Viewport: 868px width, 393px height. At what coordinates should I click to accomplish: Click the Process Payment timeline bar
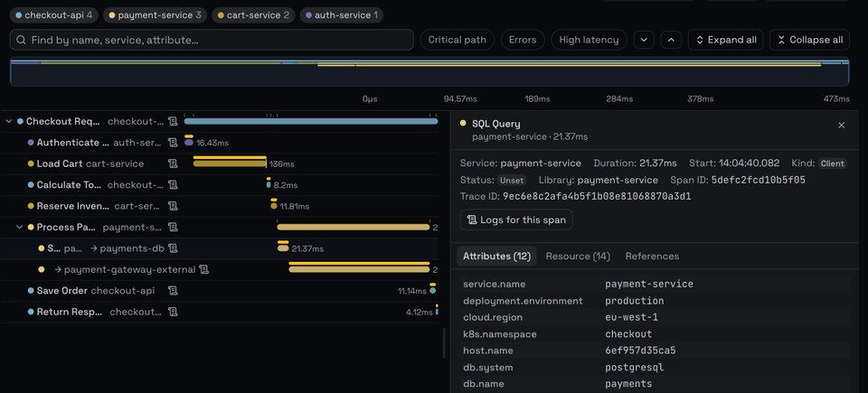[x=354, y=227]
